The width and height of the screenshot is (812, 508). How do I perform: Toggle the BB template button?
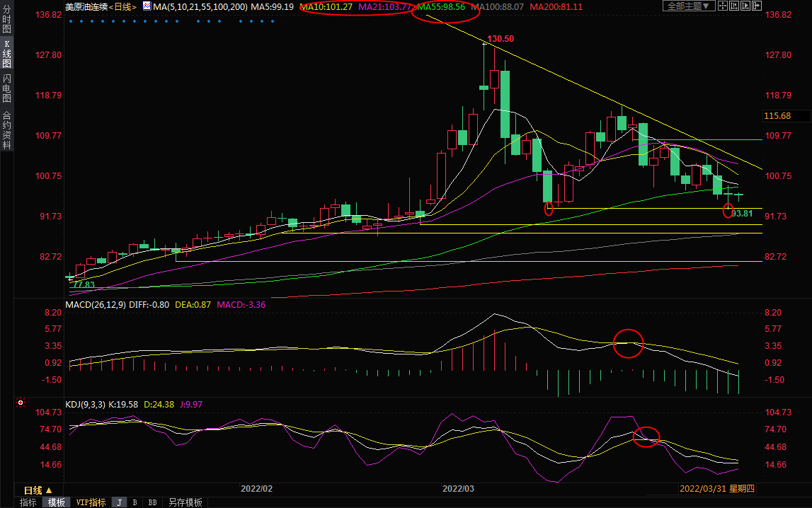coord(152,502)
